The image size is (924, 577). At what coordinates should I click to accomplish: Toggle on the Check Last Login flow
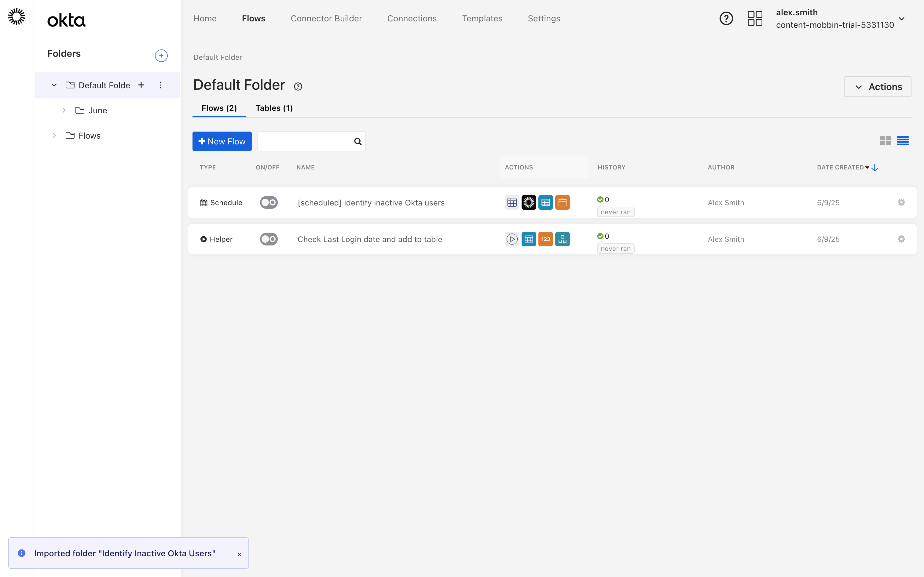coord(268,239)
